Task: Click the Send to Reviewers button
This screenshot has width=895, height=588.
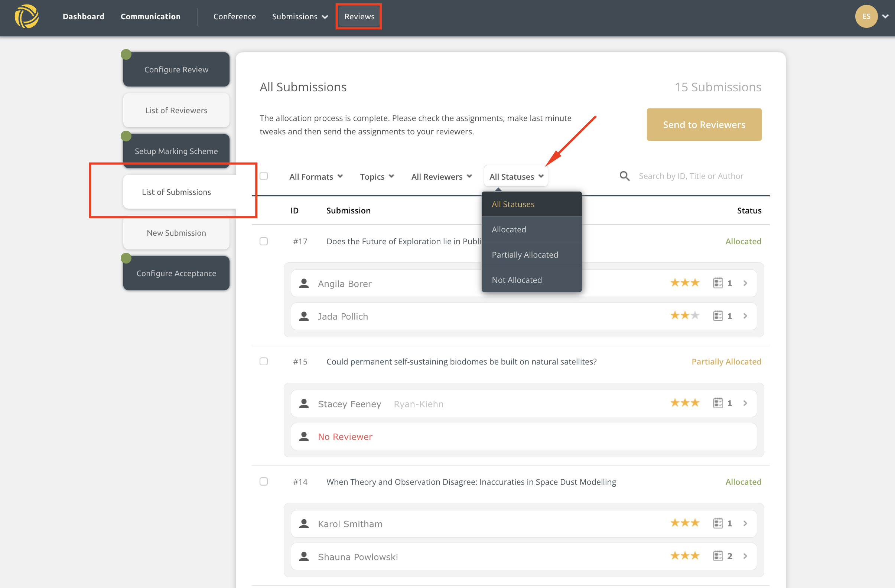Action: (x=704, y=124)
